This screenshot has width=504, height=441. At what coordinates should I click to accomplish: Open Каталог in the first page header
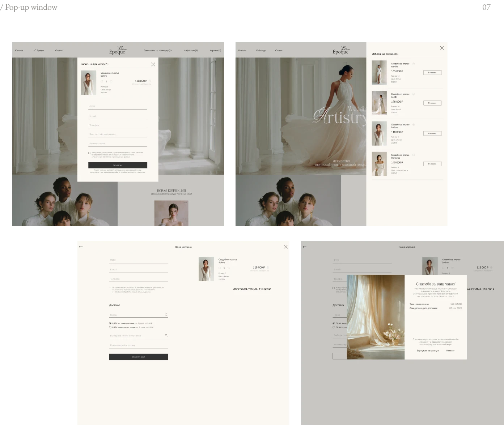pos(19,51)
